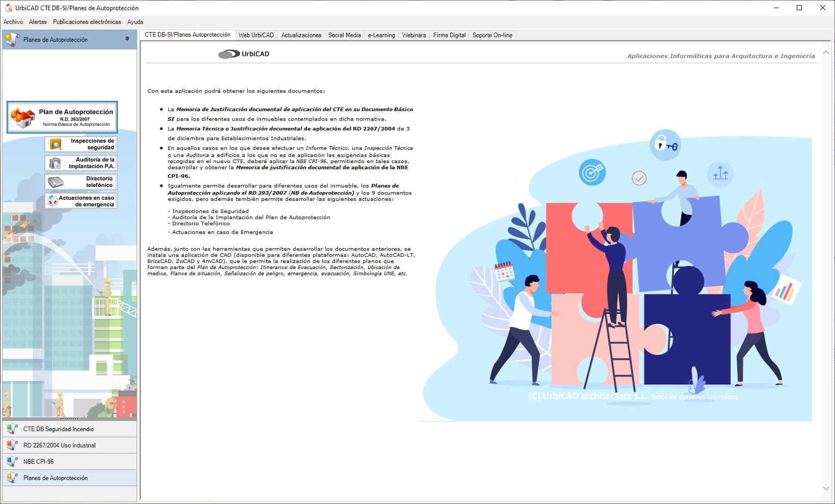Switch to the e-Learning tab
Image resolution: width=835 pixels, height=504 pixels.
(x=381, y=35)
